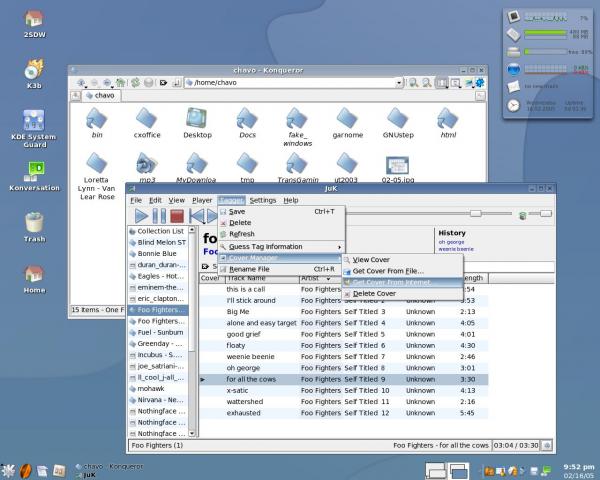Open JuK's Help menu
600x480 pixels.
point(290,200)
